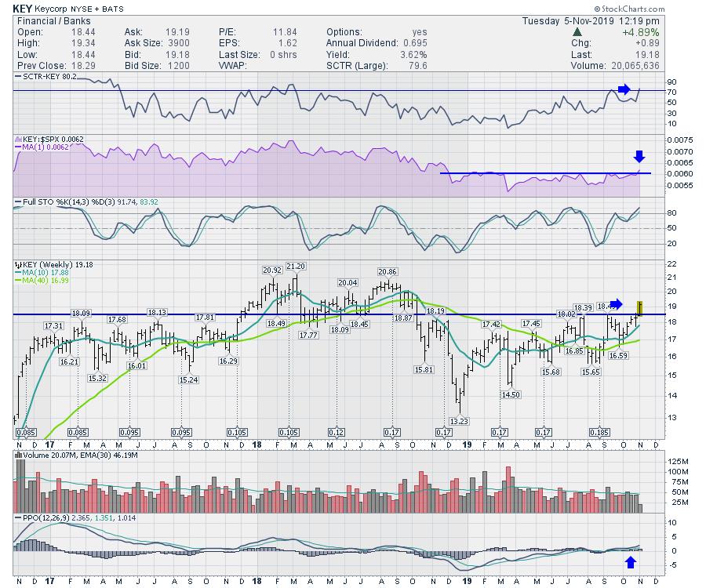
Task: Click the Bid Size value 1200
Action: (x=177, y=66)
